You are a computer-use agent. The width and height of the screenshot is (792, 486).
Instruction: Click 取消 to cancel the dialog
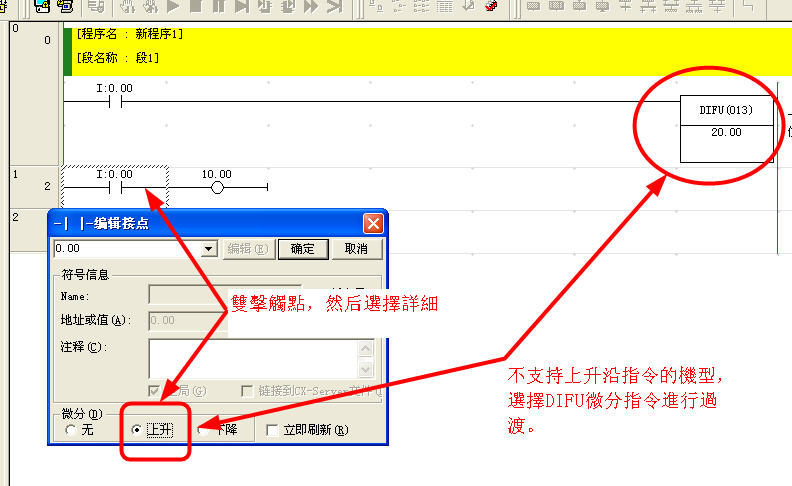(x=356, y=249)
